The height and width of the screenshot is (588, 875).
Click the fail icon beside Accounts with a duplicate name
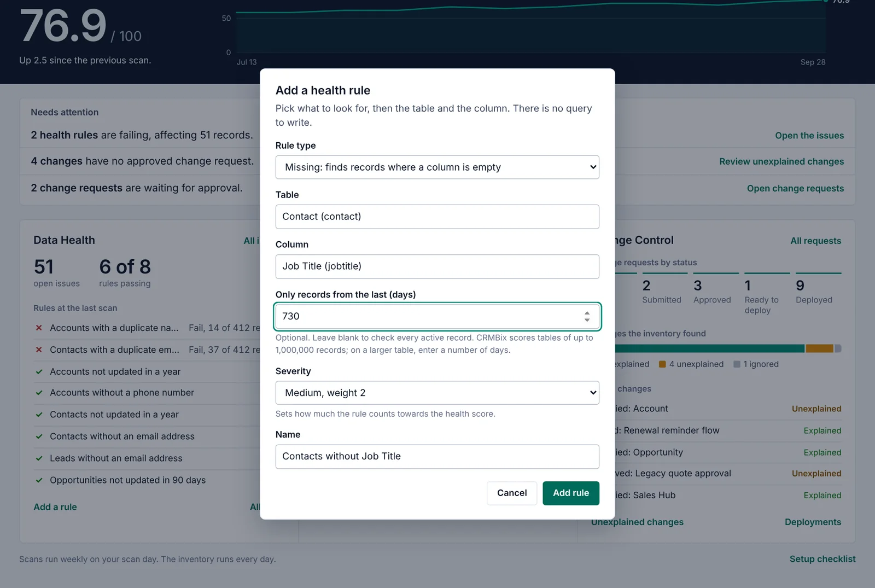[x=39, y=328]
